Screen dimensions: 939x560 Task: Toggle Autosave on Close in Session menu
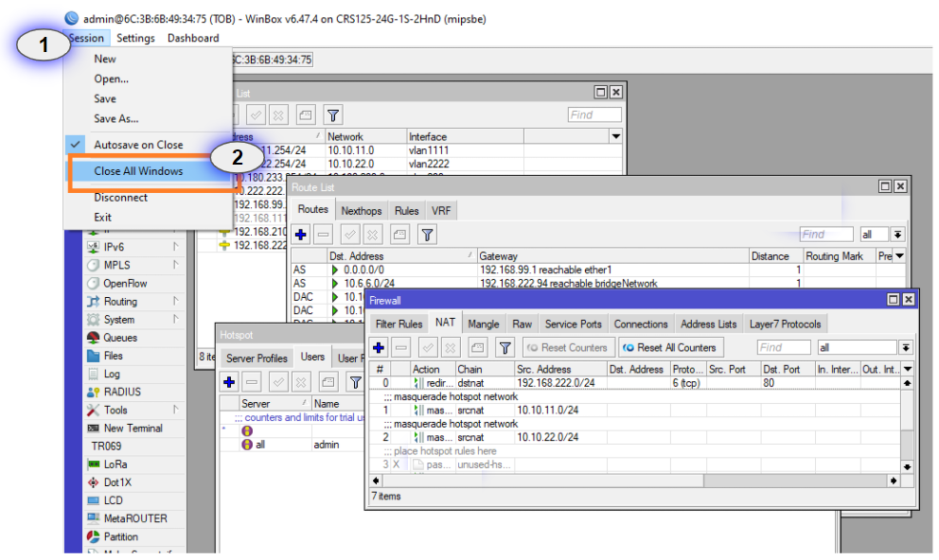138,145
